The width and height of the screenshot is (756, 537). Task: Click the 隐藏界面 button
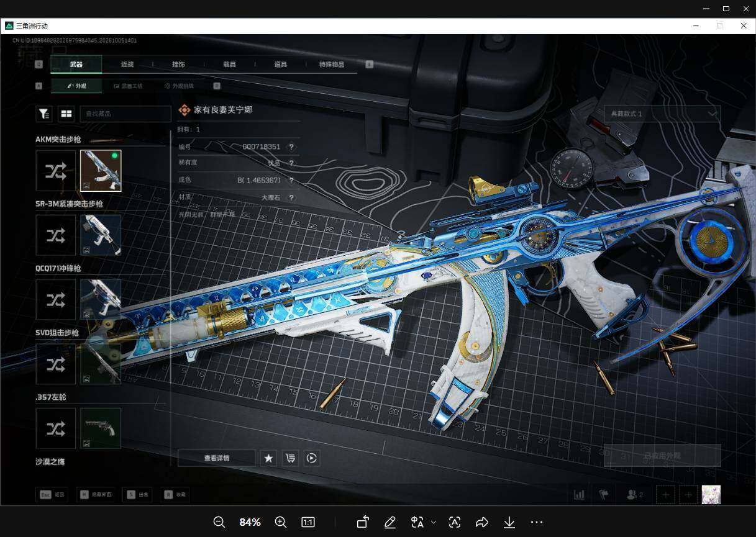[x=96, y=495]
